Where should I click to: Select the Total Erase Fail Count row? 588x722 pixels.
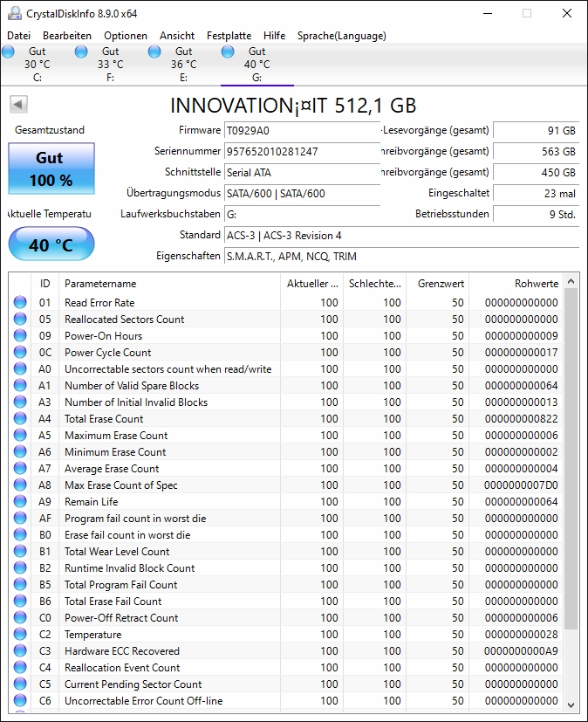pyautogui.click(x=286, y=601)
